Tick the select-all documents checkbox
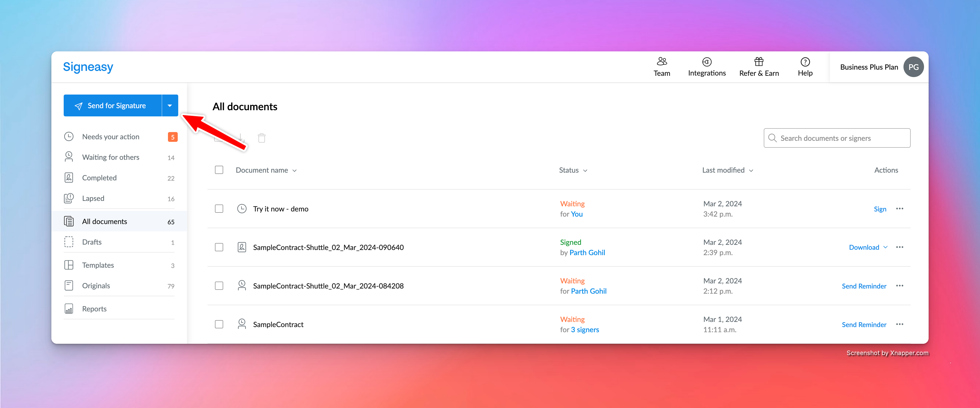This screenshot has height=408, width=980. (x=219, y=170)
